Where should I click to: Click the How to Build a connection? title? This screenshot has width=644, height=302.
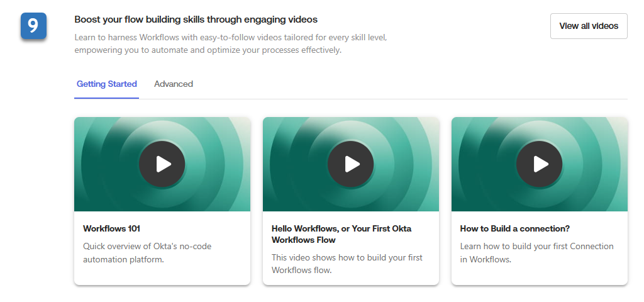tap(514, 228)
